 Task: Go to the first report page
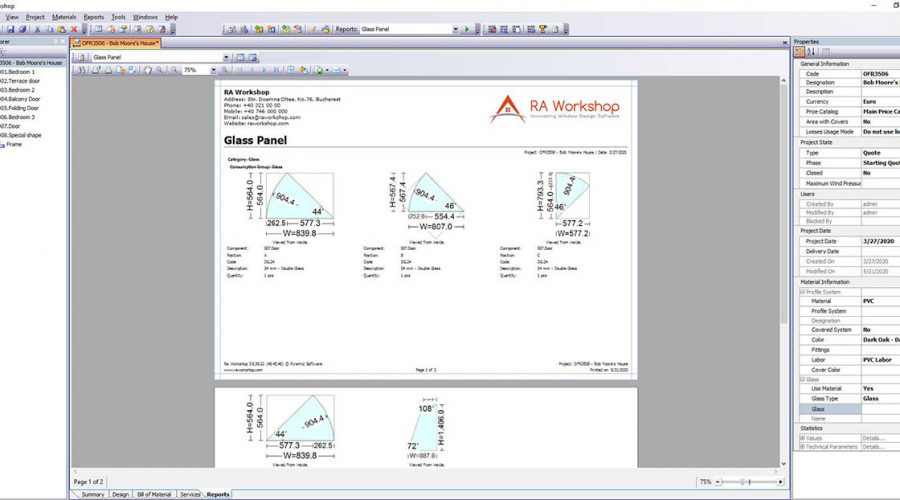[238, 70]
